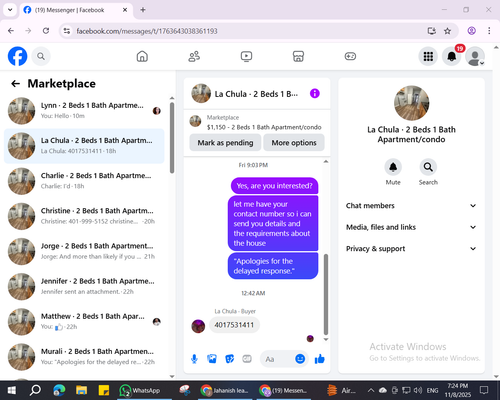The width and height of the screenshot is (500, 400).
Task: Expand Privacy & support section
Action: pos(411,249)
